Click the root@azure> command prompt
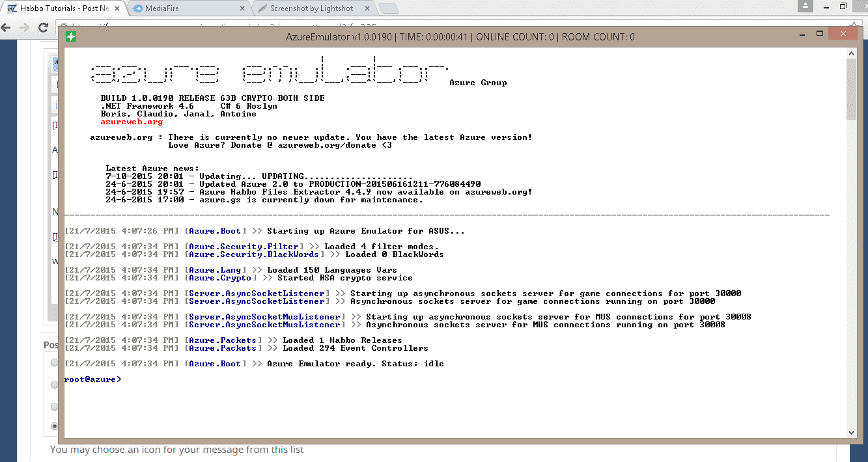Screen dimensions: 868x462 coord(92,379)
